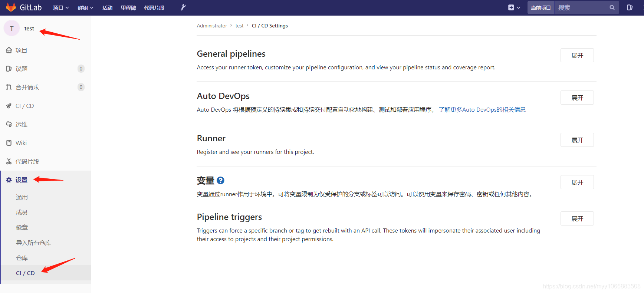Click the 当前项目 search scope label

[x=541, y=7]
